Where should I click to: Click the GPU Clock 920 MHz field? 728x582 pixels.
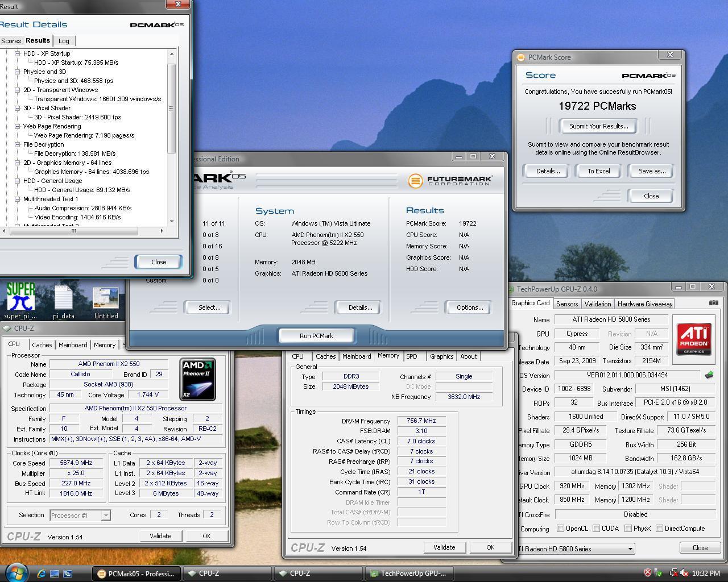pos(572,487)
